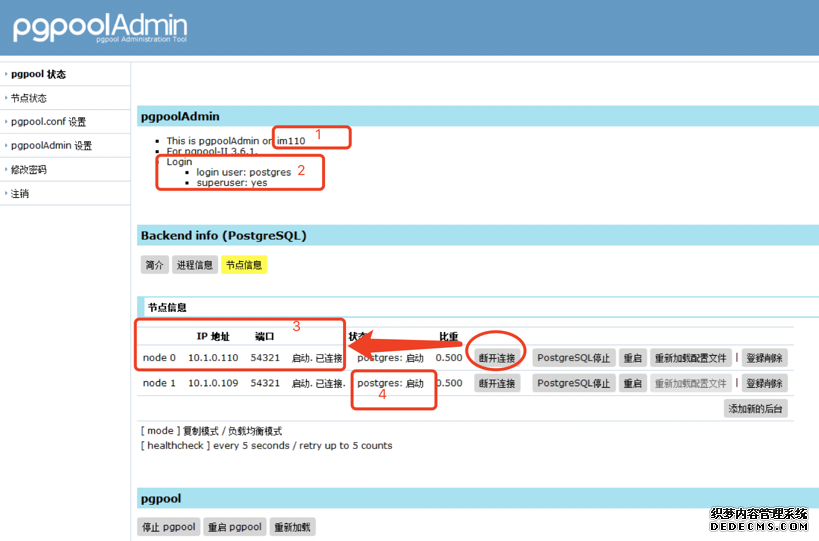Screen dimensions: 819x541
Task: Select the highlighted 节点信息 tab
Action: [244, 265]
